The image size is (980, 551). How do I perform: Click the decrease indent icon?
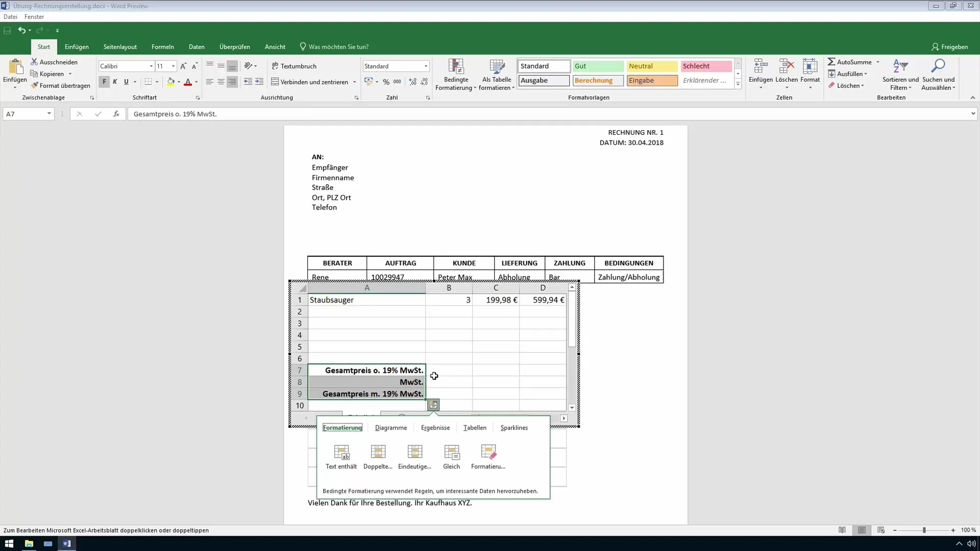tap(248, 82)
